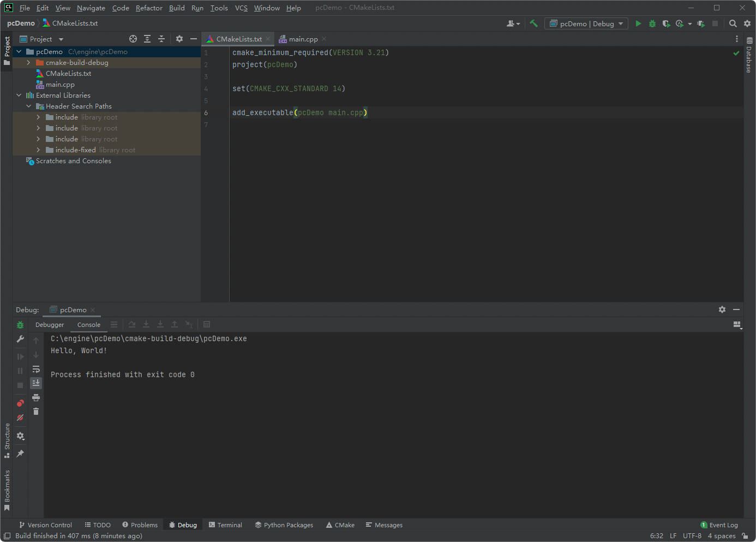Open Project panel options gear
The width and height of the screenshot is (756, 542).
[x=179, y=39]
